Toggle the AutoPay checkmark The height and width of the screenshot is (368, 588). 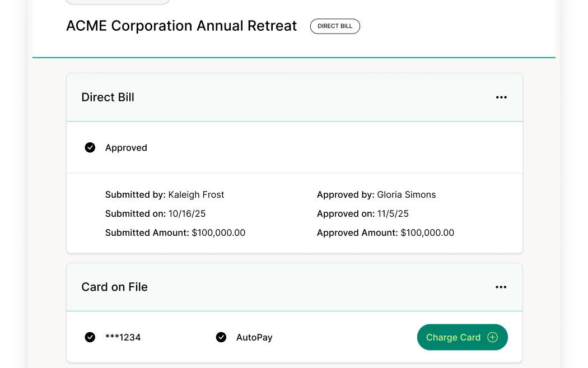pos(221,337)
